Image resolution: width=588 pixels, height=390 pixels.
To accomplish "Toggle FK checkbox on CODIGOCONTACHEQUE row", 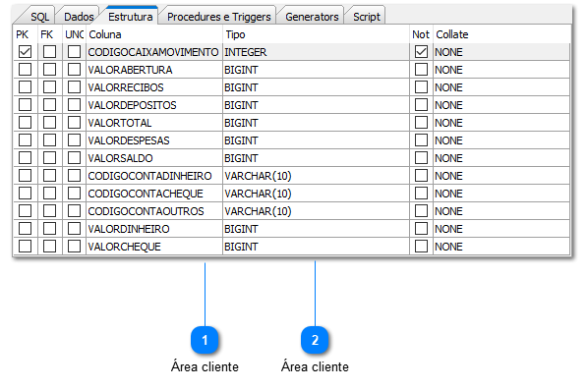I will click(x=49, y=194).
